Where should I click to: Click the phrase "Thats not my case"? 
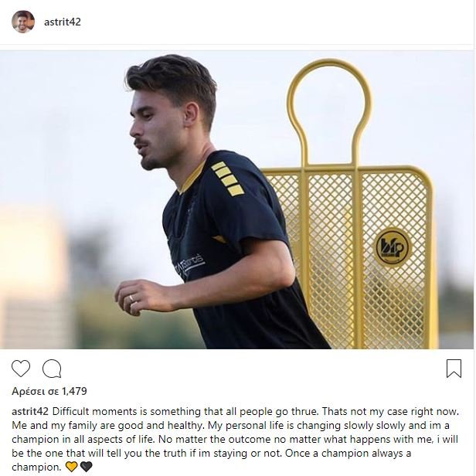pyautogui.click(x=365, y=412)
